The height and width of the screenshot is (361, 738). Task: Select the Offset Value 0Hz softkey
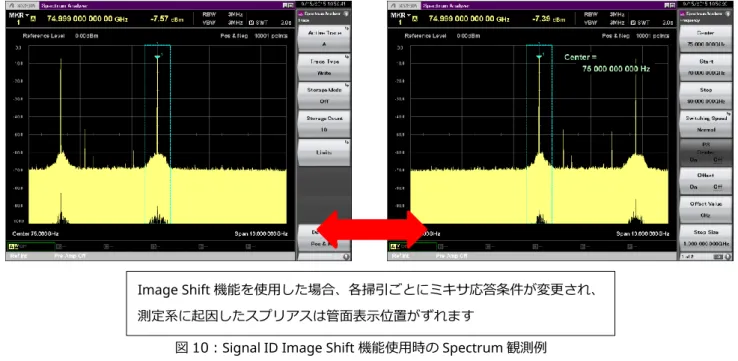pyautogui.click(x=706, y=209)
